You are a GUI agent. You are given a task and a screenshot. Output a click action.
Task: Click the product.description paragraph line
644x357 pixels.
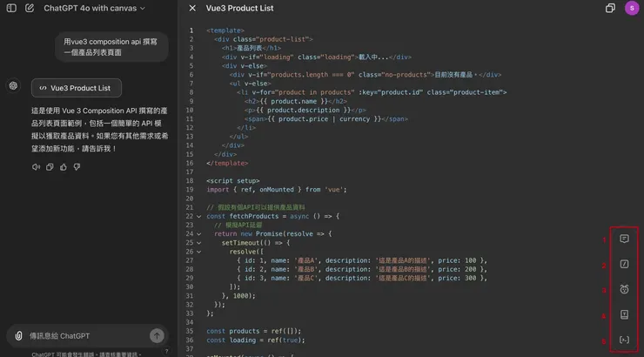[305, 110]
